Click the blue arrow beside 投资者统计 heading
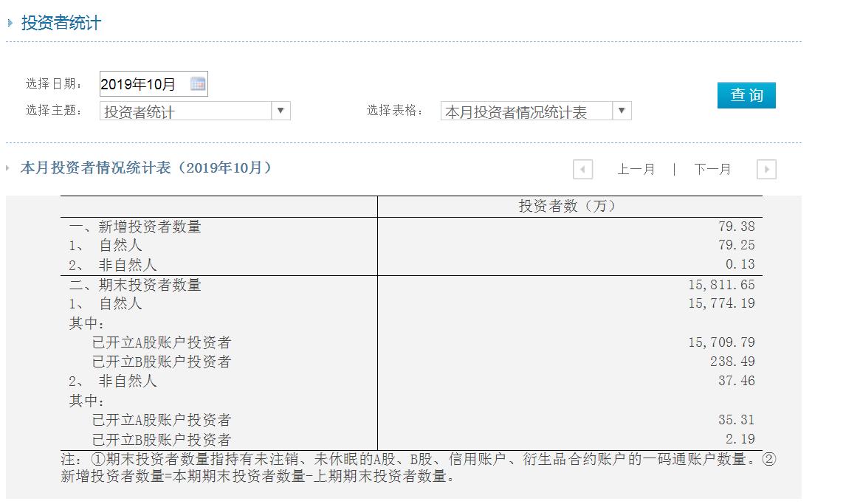This screenshot has width=860, height=504. [x=9, y=23]
